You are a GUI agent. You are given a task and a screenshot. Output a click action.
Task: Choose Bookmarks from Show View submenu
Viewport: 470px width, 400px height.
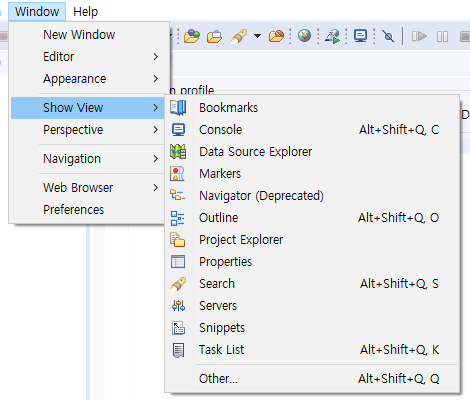tap(313, 108)
